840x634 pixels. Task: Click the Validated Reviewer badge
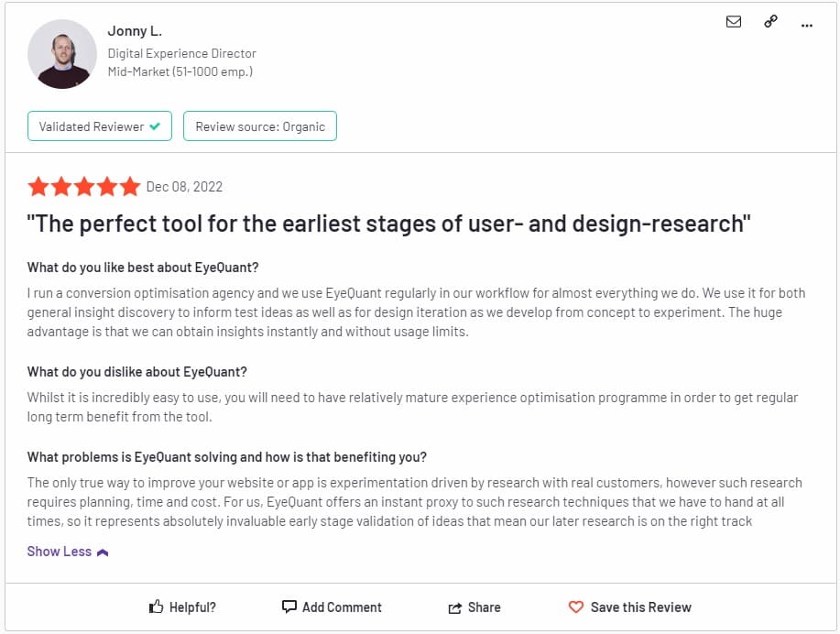point(100,126)
